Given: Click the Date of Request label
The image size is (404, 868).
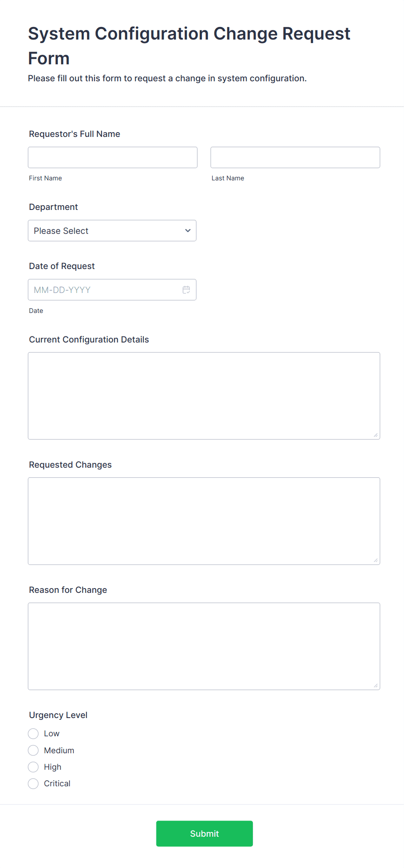Looking at the screenshot, I should pyautogui.click(x=62, y=266).
